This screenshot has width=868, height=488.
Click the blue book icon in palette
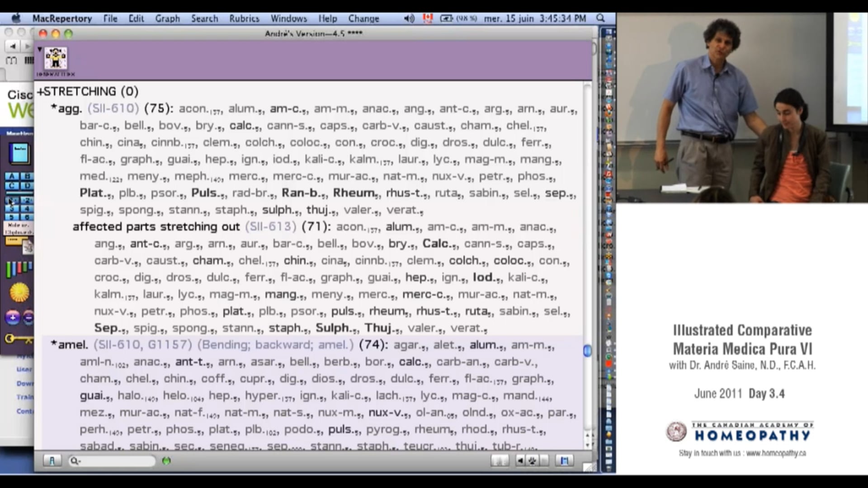click(x=19, y=154)
